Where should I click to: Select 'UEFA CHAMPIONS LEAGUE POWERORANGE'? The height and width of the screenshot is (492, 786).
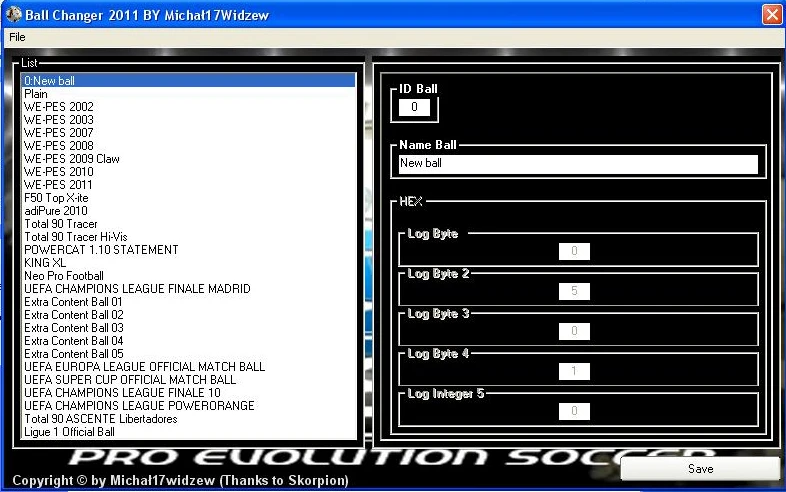pyautogui.click(x=188, y=406)
